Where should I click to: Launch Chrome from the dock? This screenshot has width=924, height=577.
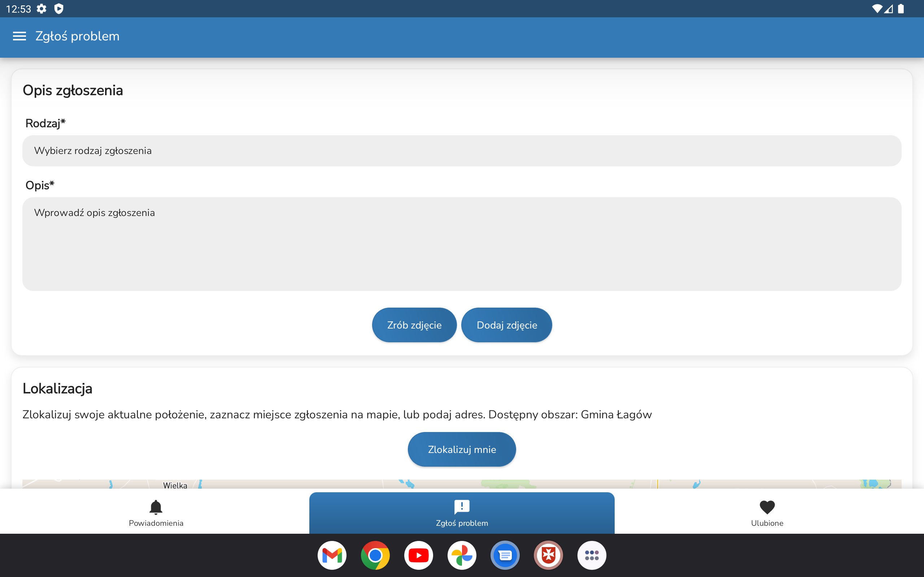375,555
